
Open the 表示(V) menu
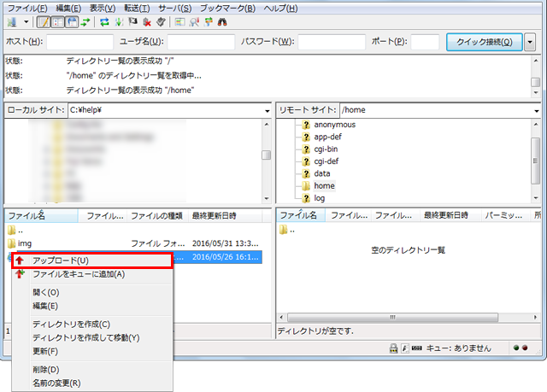(103, 8)
